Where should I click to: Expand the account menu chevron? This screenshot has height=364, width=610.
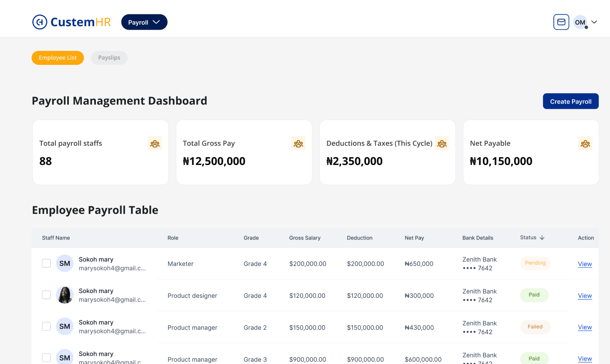click(x=594, y=22)
